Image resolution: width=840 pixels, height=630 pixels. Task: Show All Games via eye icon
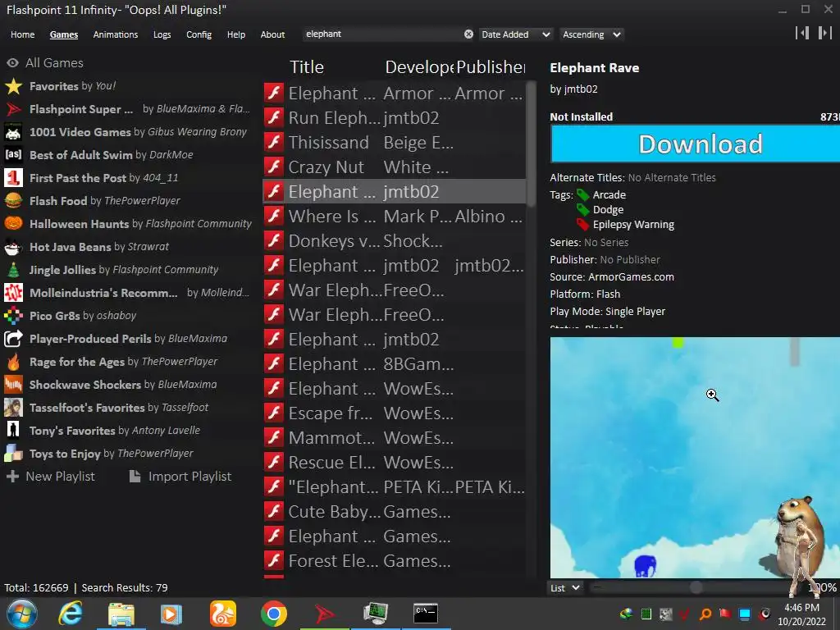(13, 63)
